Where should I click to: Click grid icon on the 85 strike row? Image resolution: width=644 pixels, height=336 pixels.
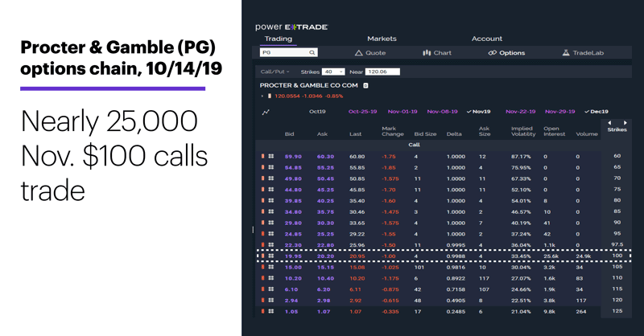(x=271, y=211)
